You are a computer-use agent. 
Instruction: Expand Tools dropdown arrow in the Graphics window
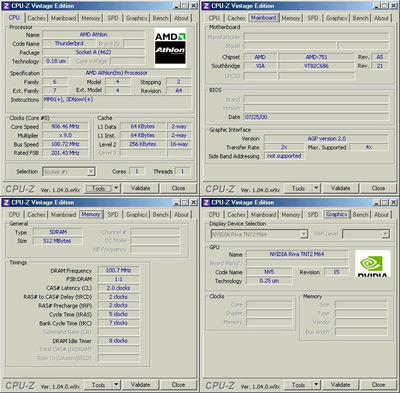click(x=316, y=385)
